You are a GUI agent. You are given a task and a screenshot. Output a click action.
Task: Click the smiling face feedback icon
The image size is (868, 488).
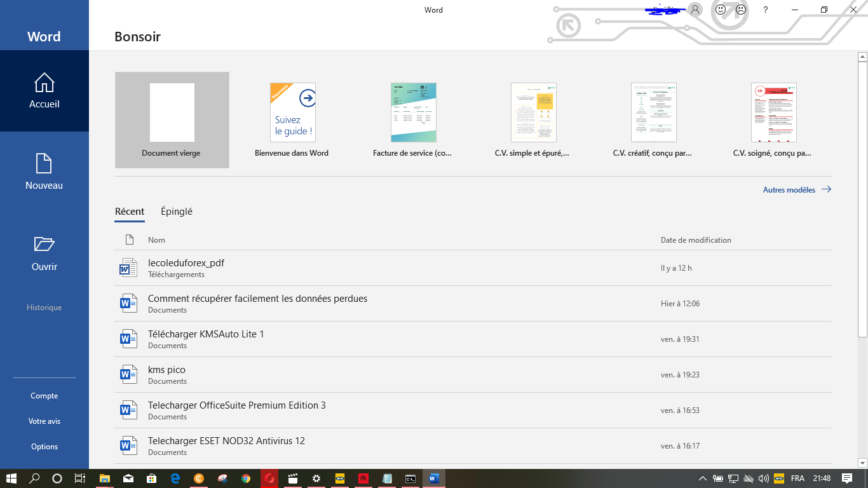[720, 10]
